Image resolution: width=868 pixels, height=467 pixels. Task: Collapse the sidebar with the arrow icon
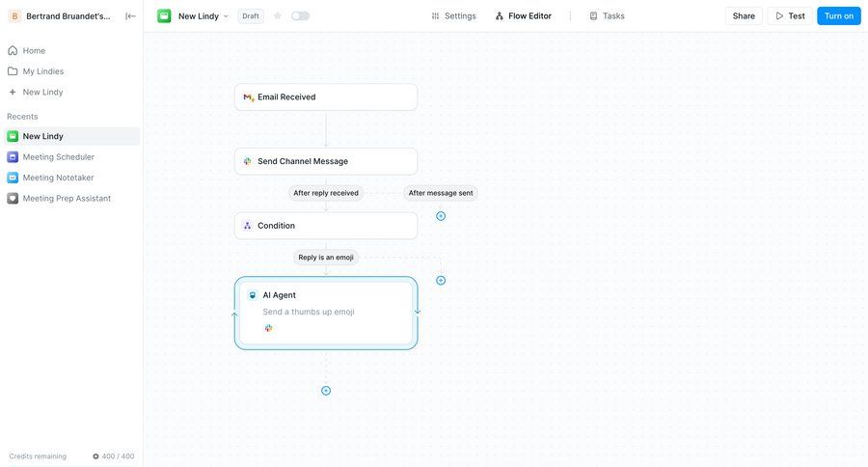tap(131, 15)
